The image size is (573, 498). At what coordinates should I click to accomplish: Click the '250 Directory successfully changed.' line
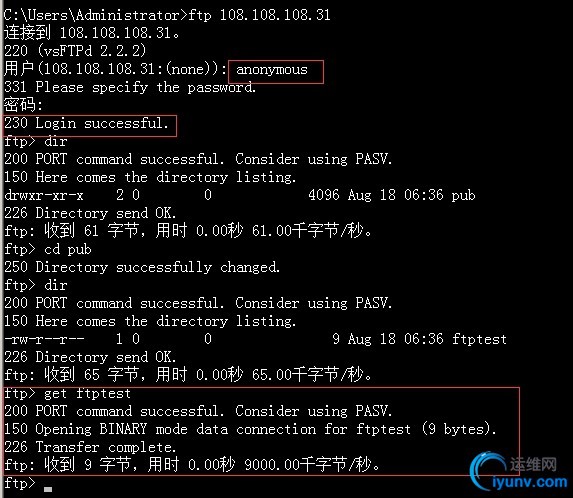(x=142, y=267)
